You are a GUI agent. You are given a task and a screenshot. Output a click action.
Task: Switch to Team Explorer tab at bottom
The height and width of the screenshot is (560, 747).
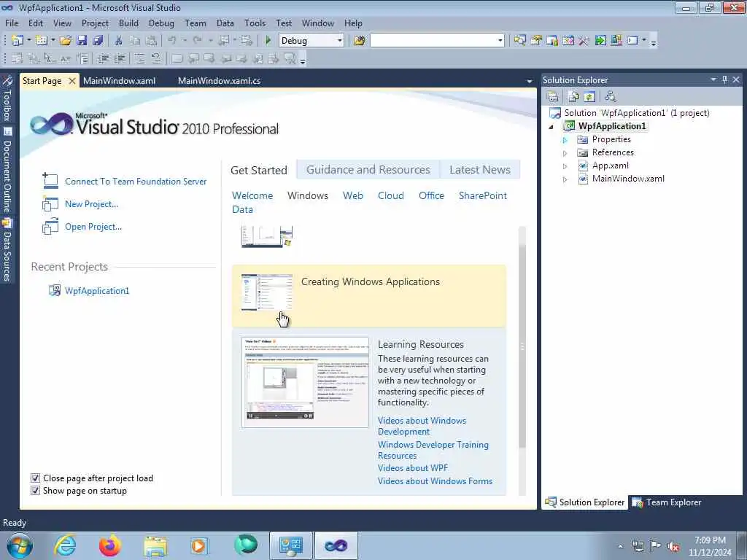coord(667,502)
